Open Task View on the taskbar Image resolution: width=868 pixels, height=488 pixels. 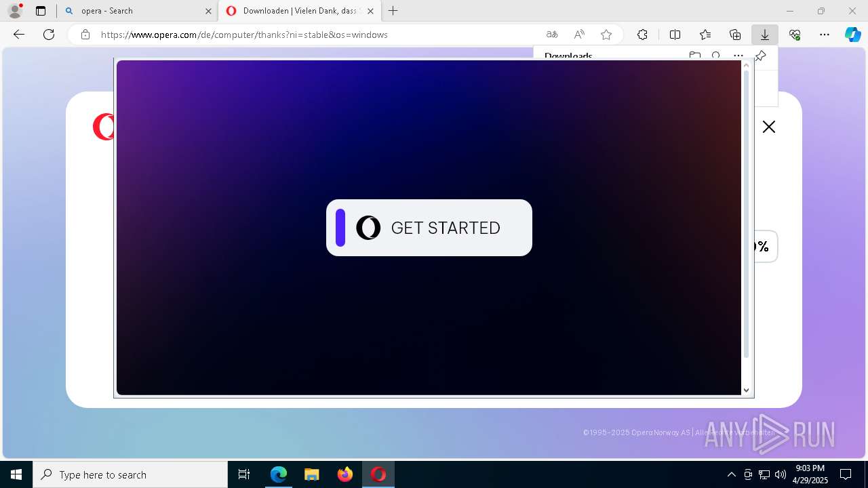(244, 474)
